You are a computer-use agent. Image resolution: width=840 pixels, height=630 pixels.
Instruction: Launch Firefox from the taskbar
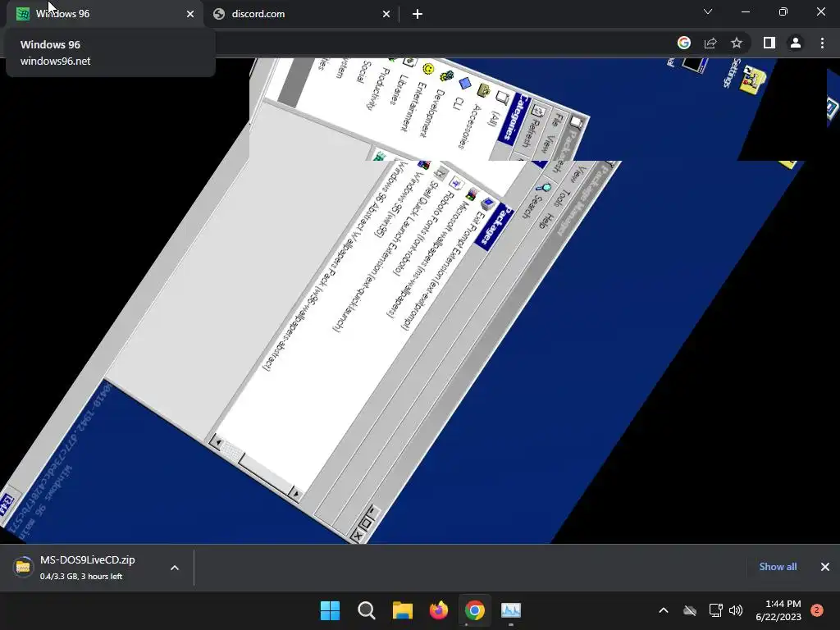pos(439,610)
